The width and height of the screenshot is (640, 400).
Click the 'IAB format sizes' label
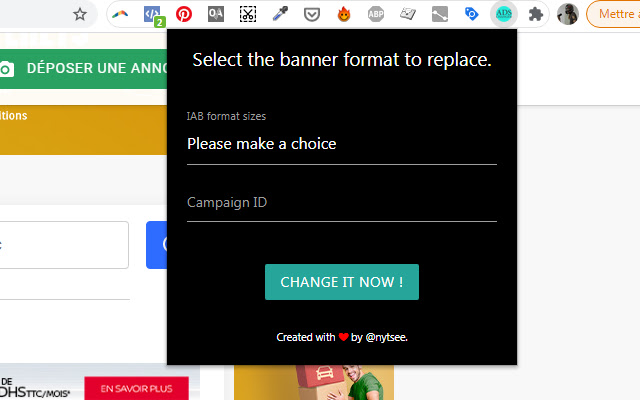[226, 116]
